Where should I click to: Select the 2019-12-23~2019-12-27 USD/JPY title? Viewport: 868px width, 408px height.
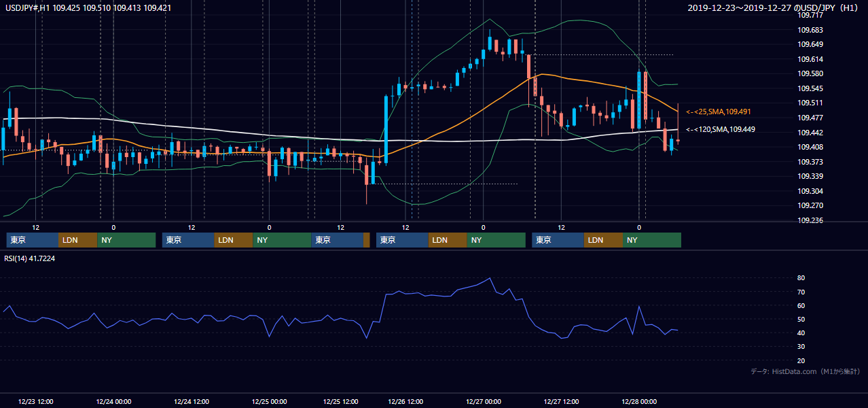point(774,8)
